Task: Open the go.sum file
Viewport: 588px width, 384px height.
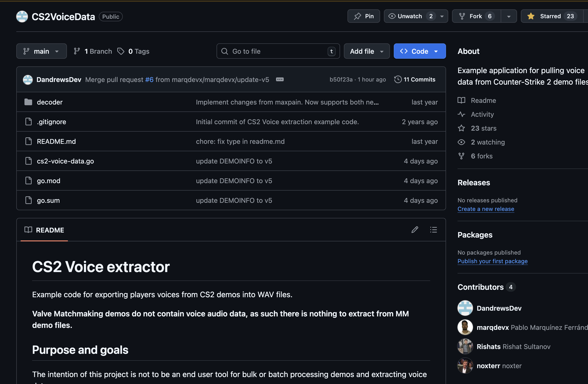Action: [x=48, y=201]
